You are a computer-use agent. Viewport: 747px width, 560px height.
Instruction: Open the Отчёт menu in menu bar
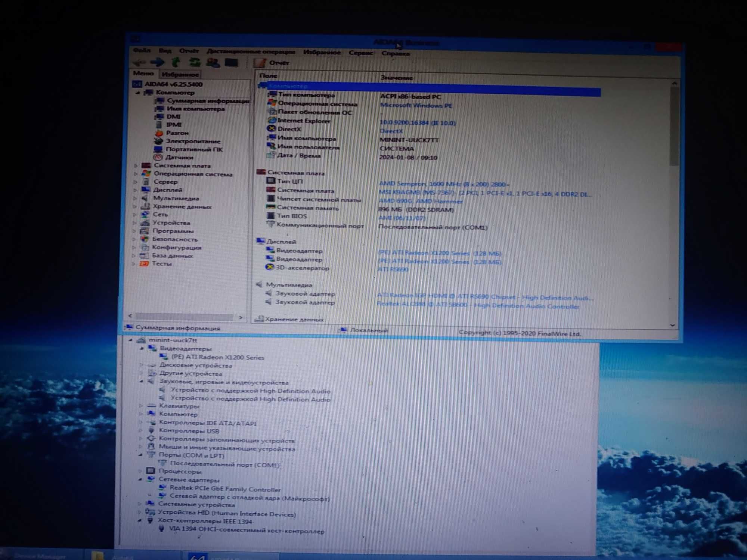(189, 51)
